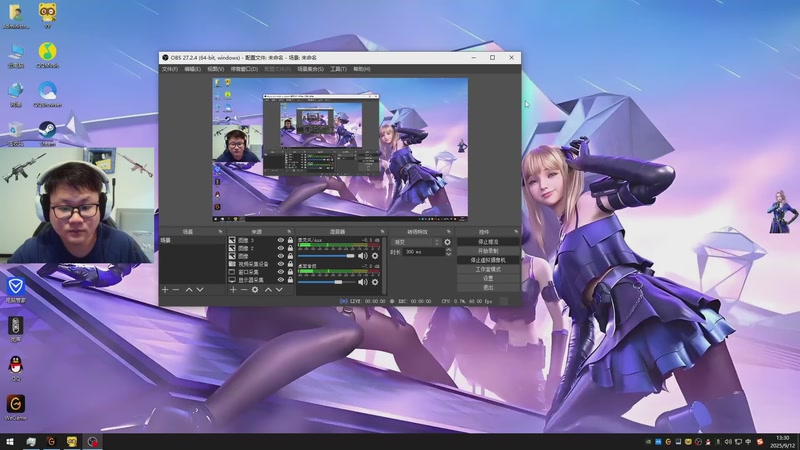Toggle lock for Image 3 source
The width and height of the screenshot is (800, 450).
(x=290, y=240)
